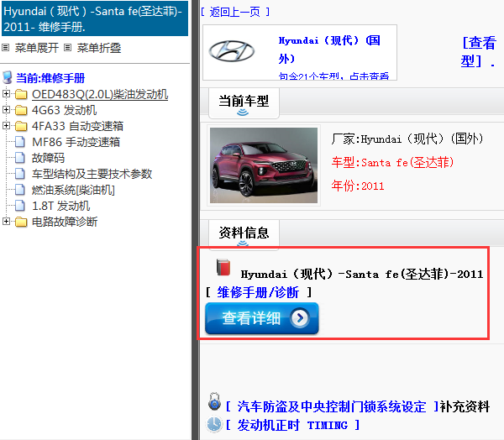Click the timing clock icon

point(214,424)
